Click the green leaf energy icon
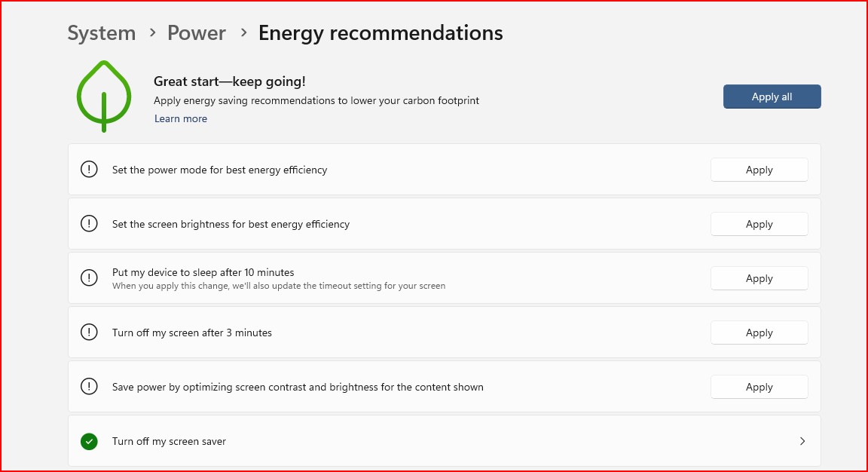The height and width of the screenshot is (472, 868). 104,96
